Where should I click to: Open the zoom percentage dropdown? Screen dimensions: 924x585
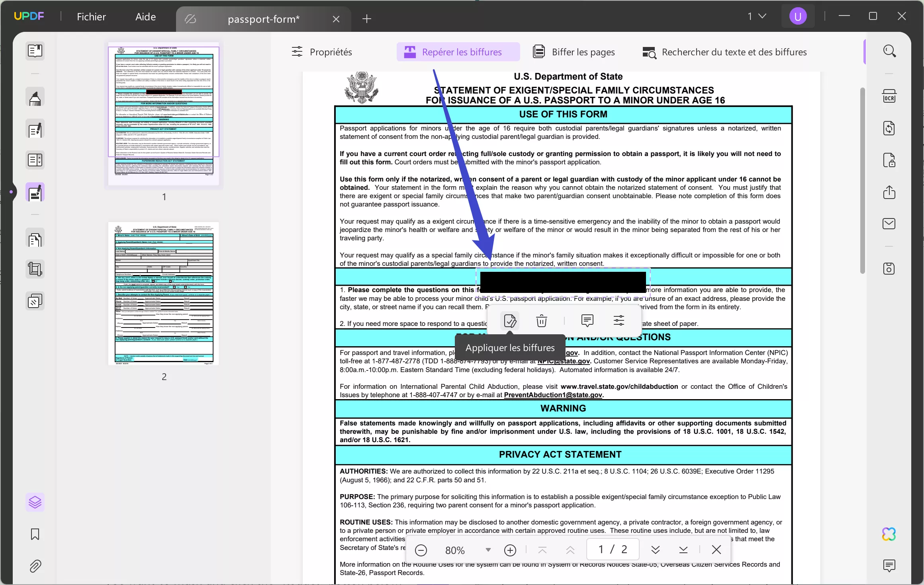pos(488,550)
